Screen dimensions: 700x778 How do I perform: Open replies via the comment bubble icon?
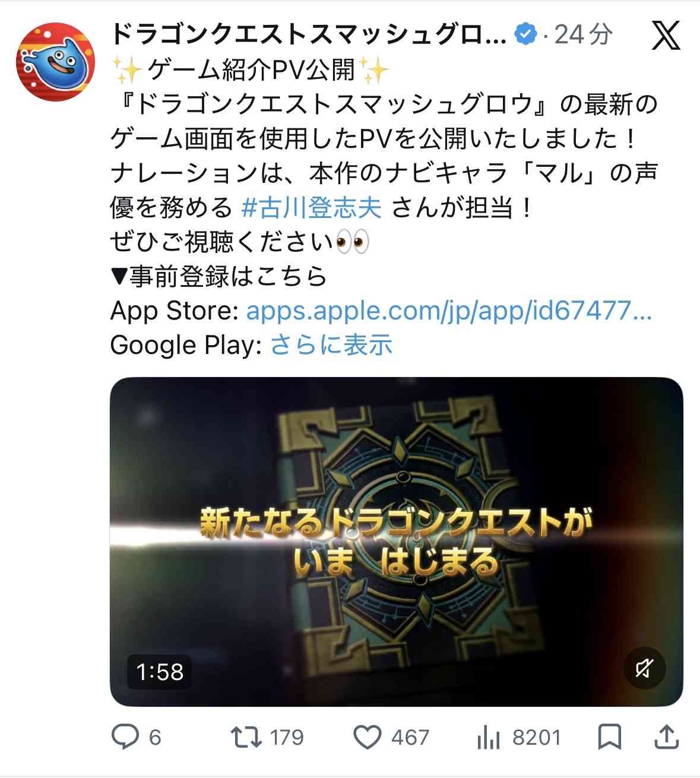(125, 737)
